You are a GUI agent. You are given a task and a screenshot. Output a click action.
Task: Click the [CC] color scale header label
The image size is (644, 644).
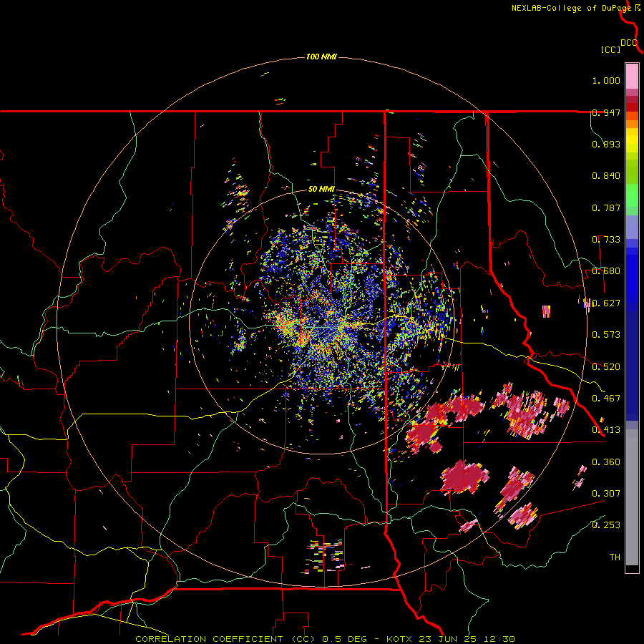(610, 49)
